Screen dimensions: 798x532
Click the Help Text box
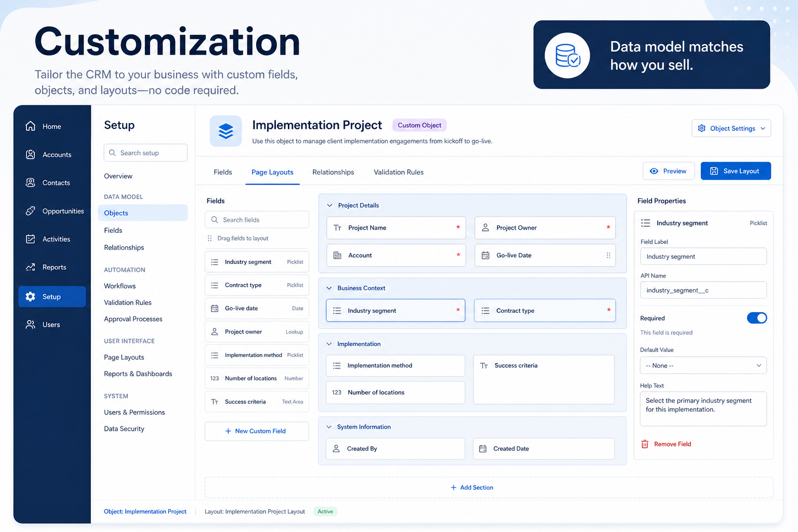[703, 409]
